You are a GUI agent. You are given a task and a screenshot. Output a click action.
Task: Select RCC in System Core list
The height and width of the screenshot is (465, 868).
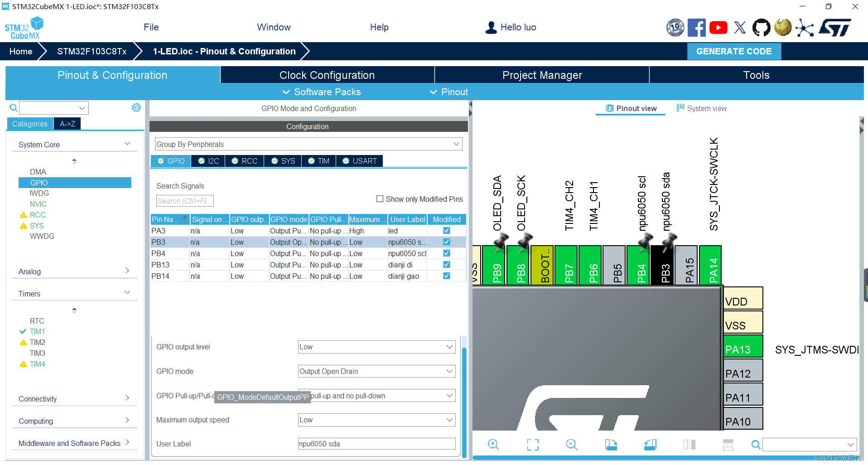(x=38, y=215)
